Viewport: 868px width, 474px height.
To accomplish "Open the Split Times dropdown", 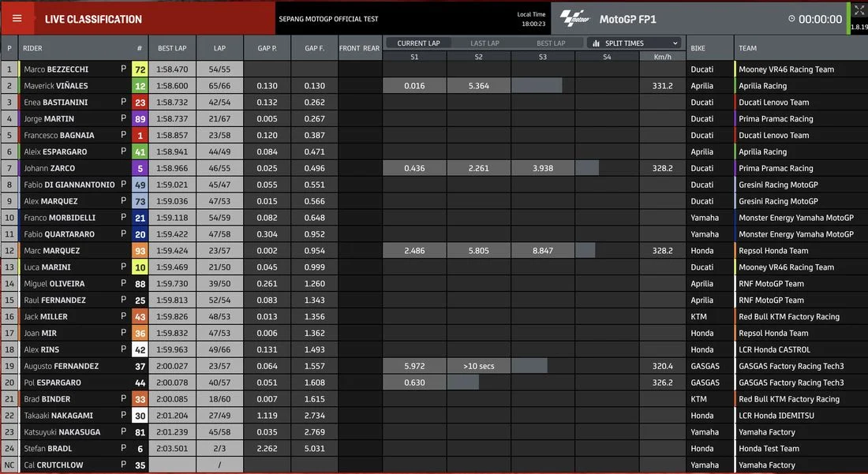I will point(634,43).
